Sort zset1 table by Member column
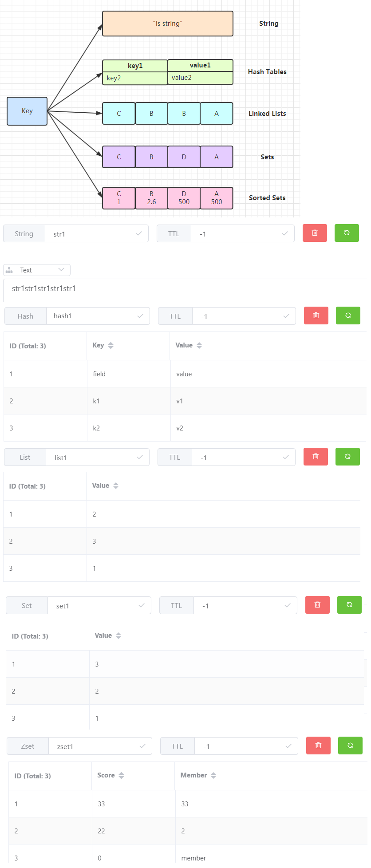This screenshot has width=371, height=868. 213,775
